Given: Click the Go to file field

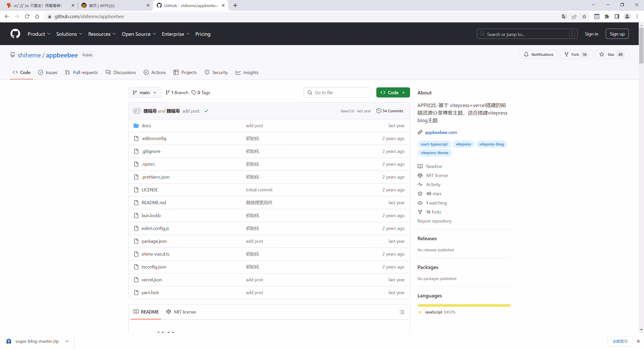Looking at the screenshot, I should click(x=337, y=93).
